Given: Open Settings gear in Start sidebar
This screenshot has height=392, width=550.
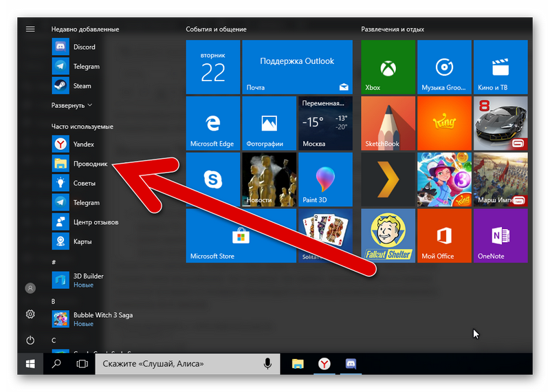Looking at the screenshot, I should coord(30,314).
